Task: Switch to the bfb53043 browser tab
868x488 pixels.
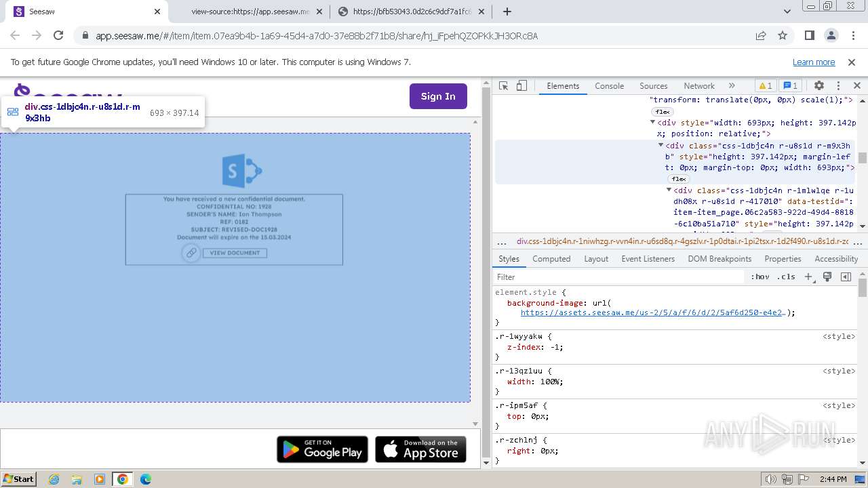Action: (411, 12)
